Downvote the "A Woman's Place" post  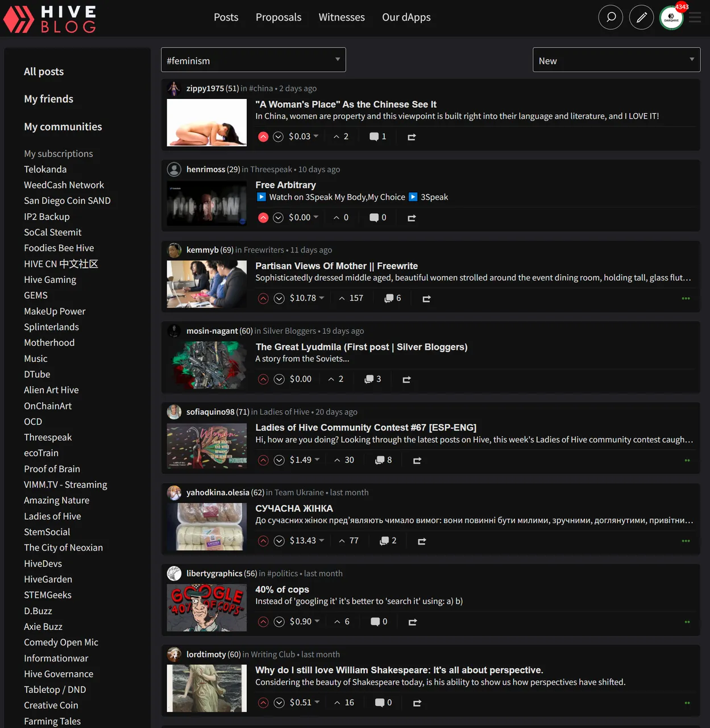pos(278,136)
